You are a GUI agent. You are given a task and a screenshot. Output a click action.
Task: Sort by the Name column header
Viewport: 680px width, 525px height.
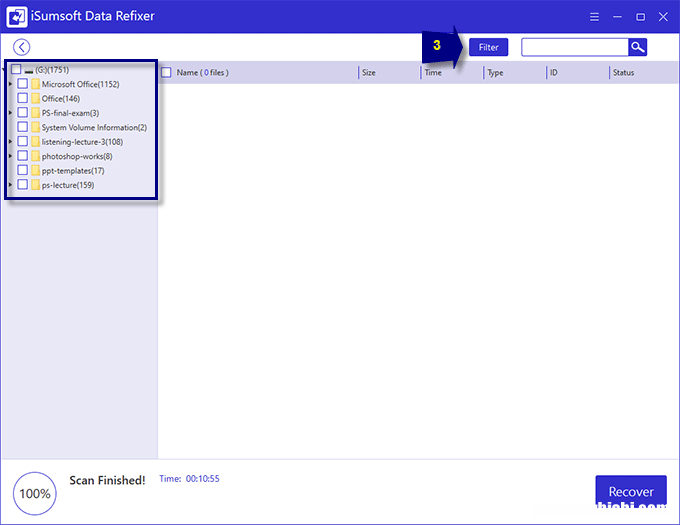click(x=203, y=72)
